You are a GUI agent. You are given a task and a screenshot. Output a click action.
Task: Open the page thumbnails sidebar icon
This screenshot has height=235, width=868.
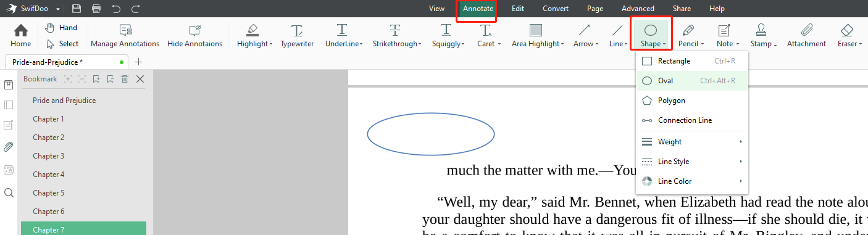[x=9, y=105]
